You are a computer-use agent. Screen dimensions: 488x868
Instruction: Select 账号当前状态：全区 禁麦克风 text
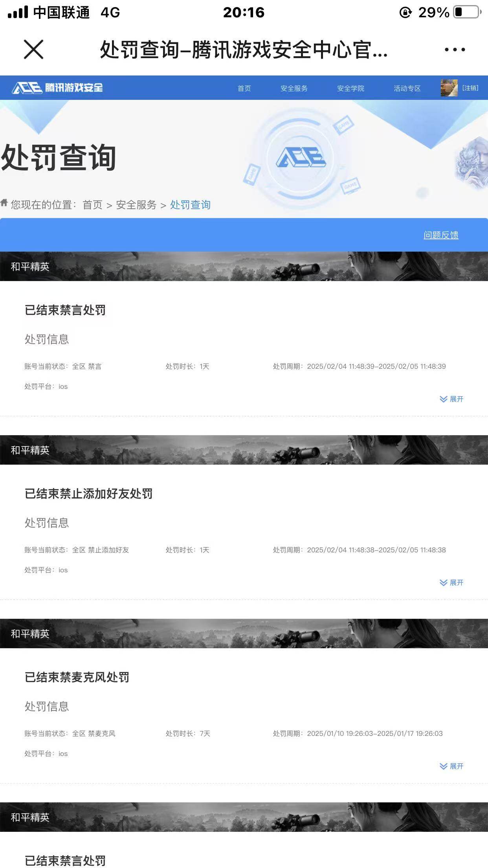pyautogui.click(x=70, y=734)
